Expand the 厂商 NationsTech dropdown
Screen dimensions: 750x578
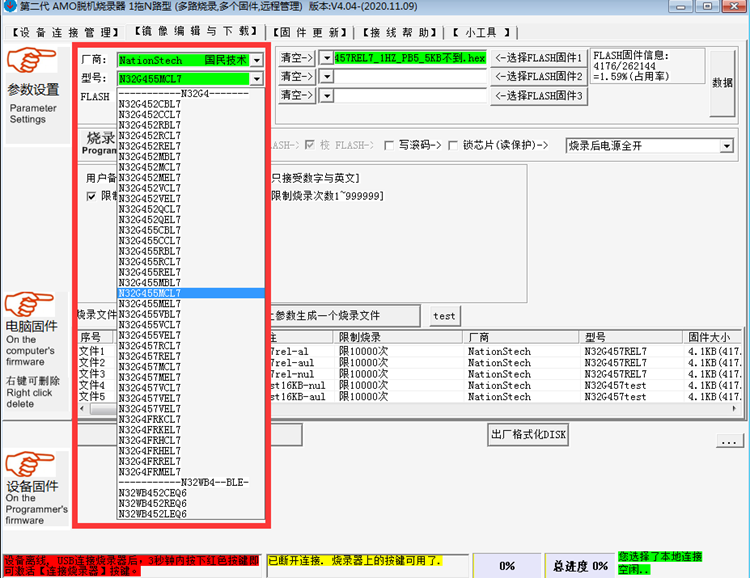click(257, 60)
